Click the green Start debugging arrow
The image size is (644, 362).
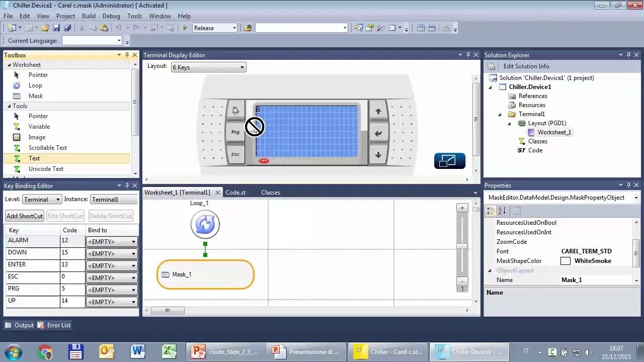tap(185, 28)
